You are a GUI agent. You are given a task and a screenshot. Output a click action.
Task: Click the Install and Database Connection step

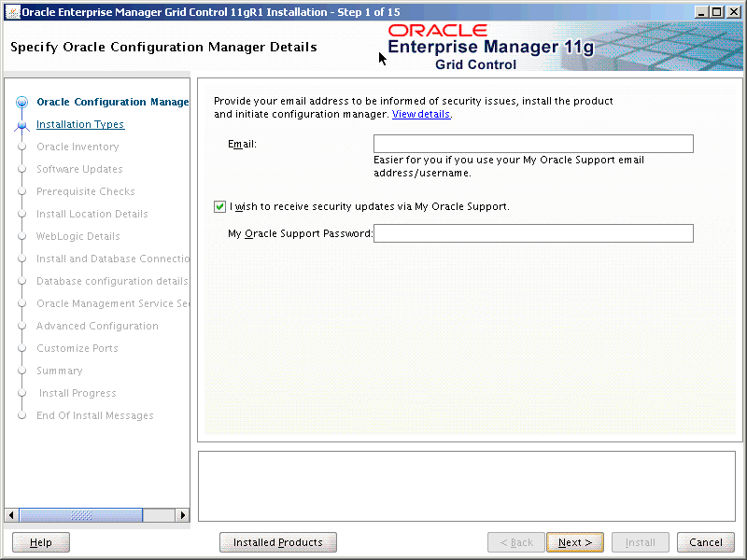[113, 259]
